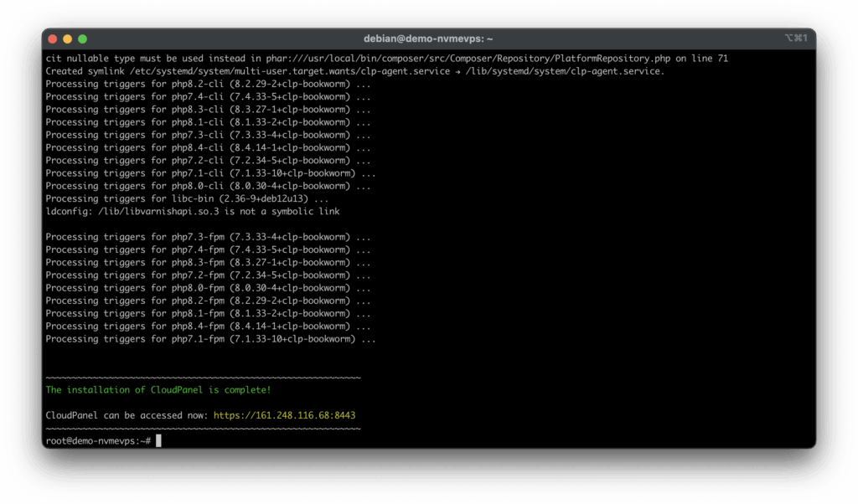Click the php7.1-fpm processing triggers line
This screenshot has height=504, width=858.
(x=210, y=339)
